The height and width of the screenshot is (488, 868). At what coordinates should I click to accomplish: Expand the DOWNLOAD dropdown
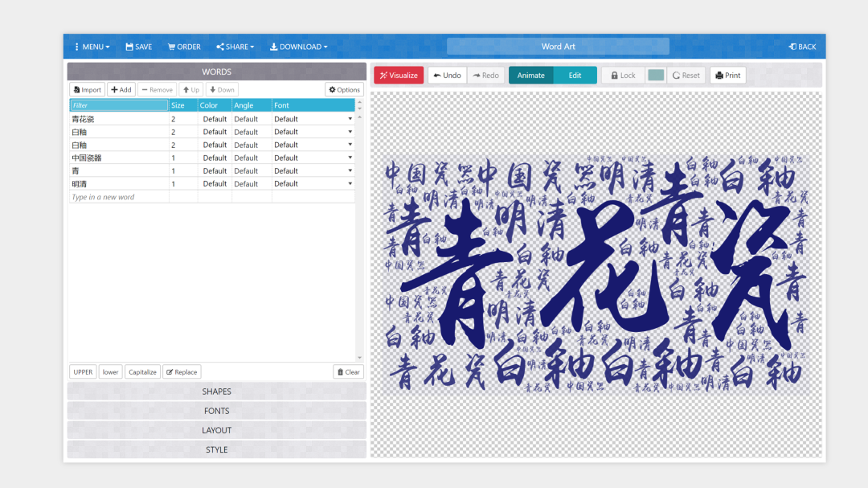point(298,47)
